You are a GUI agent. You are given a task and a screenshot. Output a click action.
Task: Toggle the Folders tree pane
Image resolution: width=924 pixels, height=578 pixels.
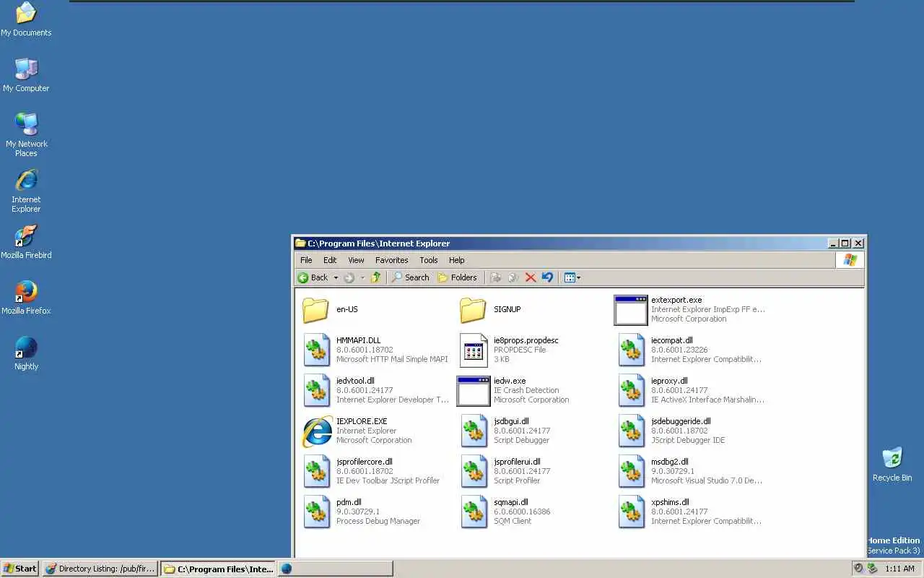pos(457,277)
